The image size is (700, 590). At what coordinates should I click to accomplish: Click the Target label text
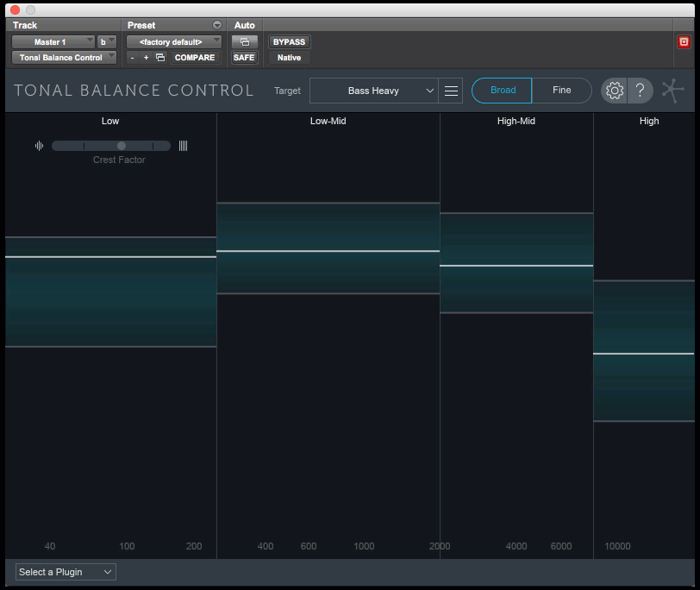click(x=288, y=91)
